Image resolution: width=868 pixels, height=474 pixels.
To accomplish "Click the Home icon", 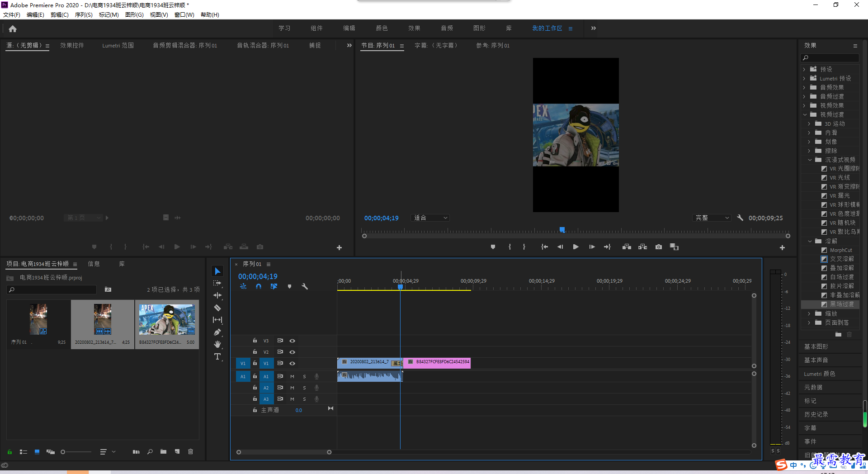I will click(13, 29).
